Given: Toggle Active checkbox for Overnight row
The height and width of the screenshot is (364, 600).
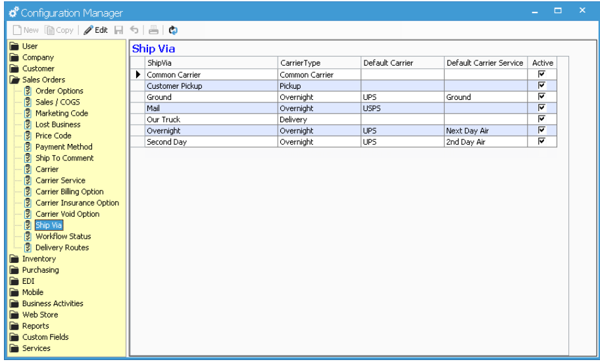Looking at the screenshot, I should 541,130.
